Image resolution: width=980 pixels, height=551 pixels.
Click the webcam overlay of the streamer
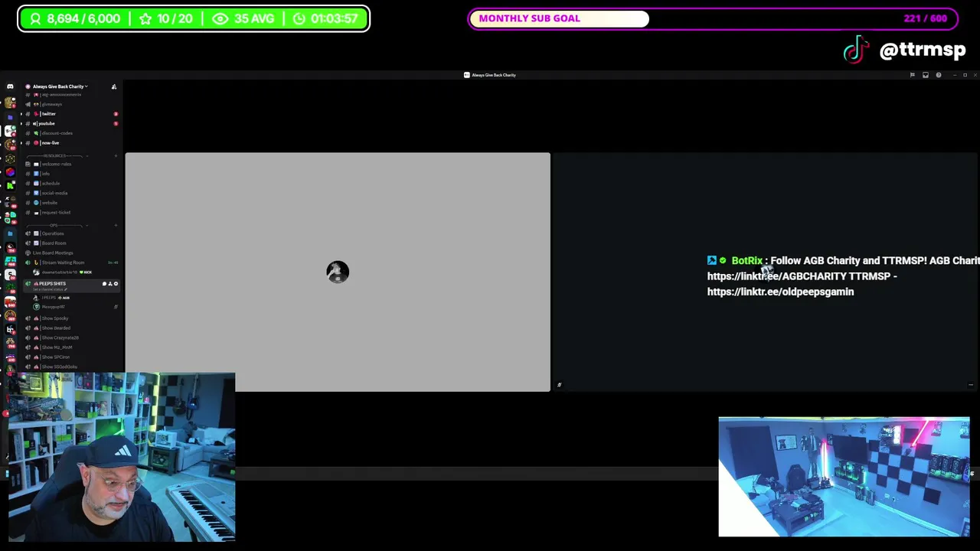point(122,458)
